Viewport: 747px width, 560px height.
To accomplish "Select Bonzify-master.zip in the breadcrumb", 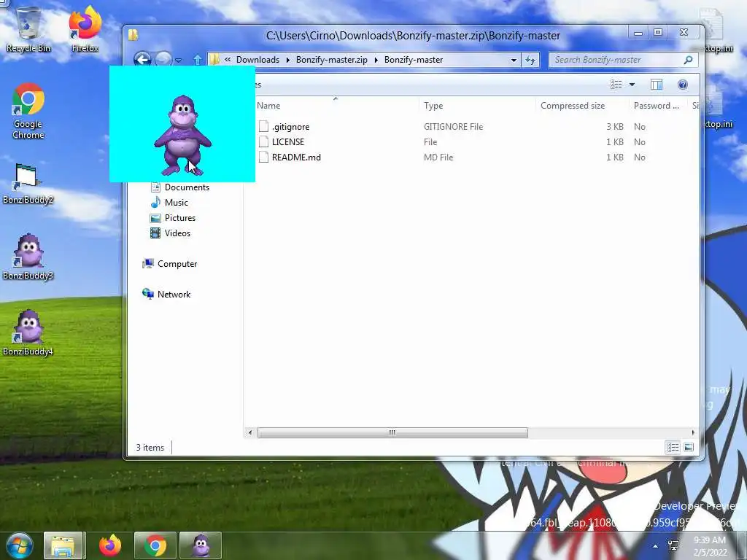I will click(332, 60).
